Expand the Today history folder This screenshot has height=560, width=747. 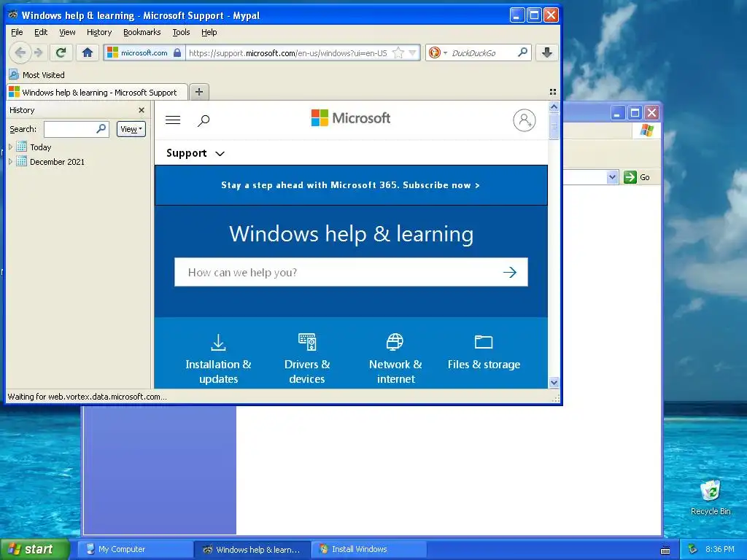pyautogui.click(x=10, y=147)
